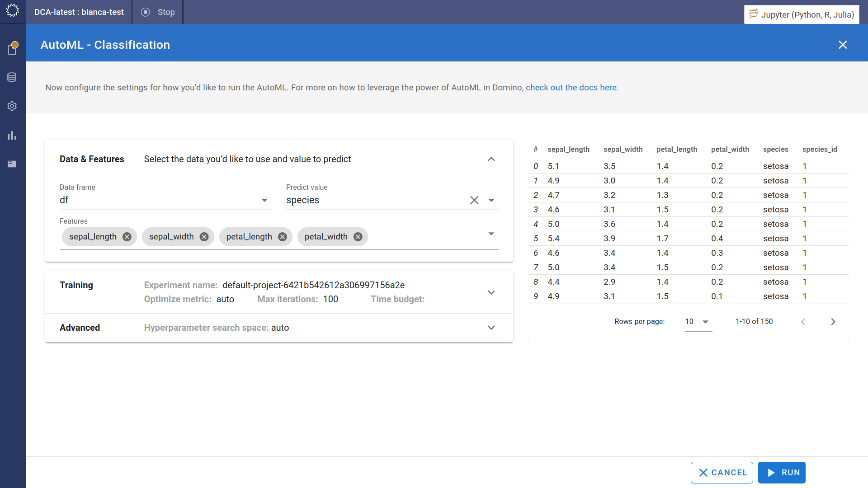The width and height of the screenshot is (868, 488).
Task: Remove the petal_width feature chip
Action: (x=358, y=237)
